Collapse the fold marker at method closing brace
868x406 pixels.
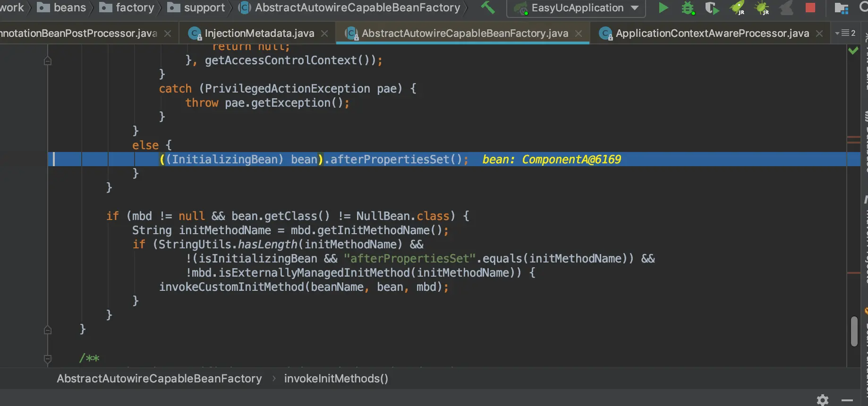coord(48,330)
